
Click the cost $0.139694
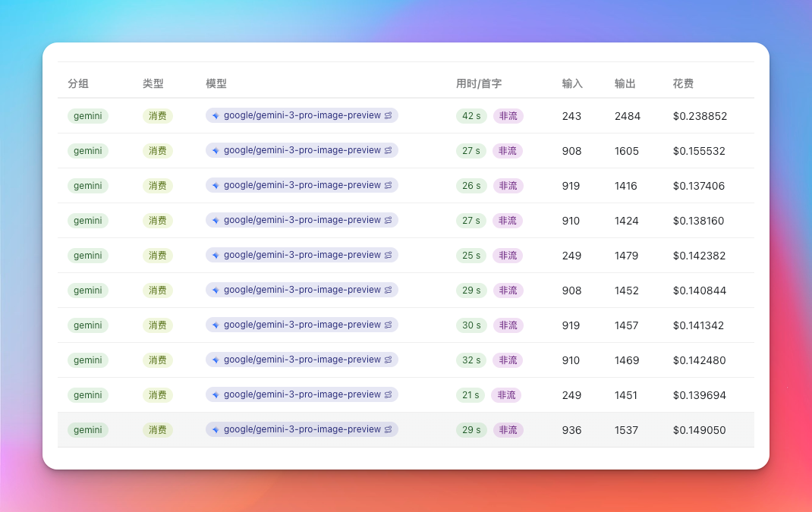700,395
